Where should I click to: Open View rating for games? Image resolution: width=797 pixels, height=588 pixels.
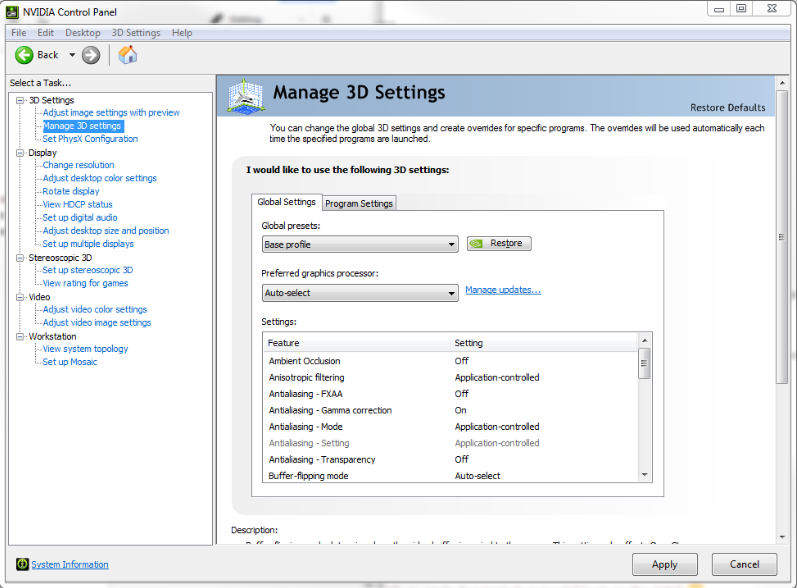click(85, 283)
